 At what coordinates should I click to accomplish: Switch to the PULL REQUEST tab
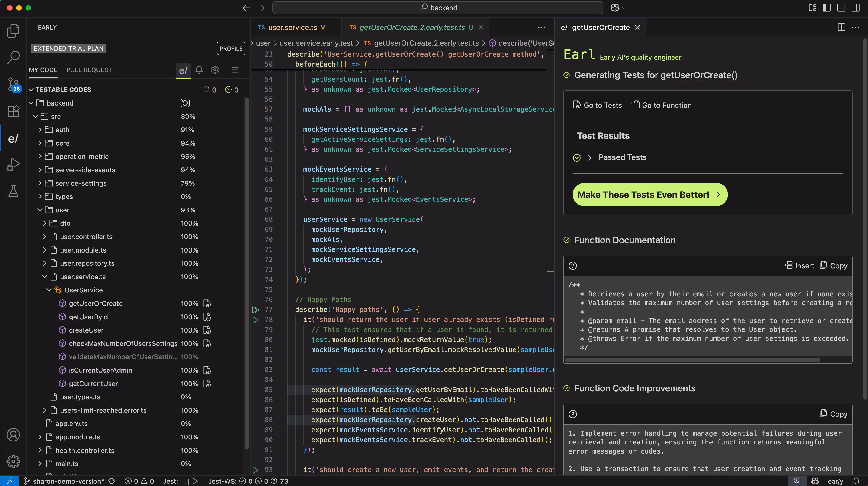pos(89,70)
